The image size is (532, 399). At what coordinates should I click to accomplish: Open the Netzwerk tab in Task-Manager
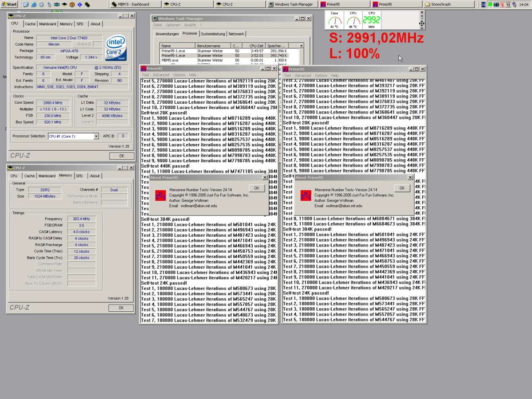coord(236,34)
